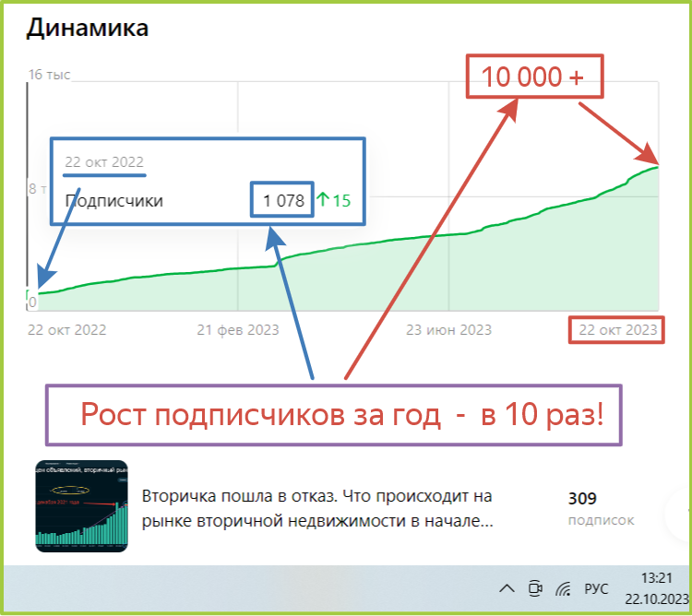Click the green growth indicator 15

click(334, 201)
